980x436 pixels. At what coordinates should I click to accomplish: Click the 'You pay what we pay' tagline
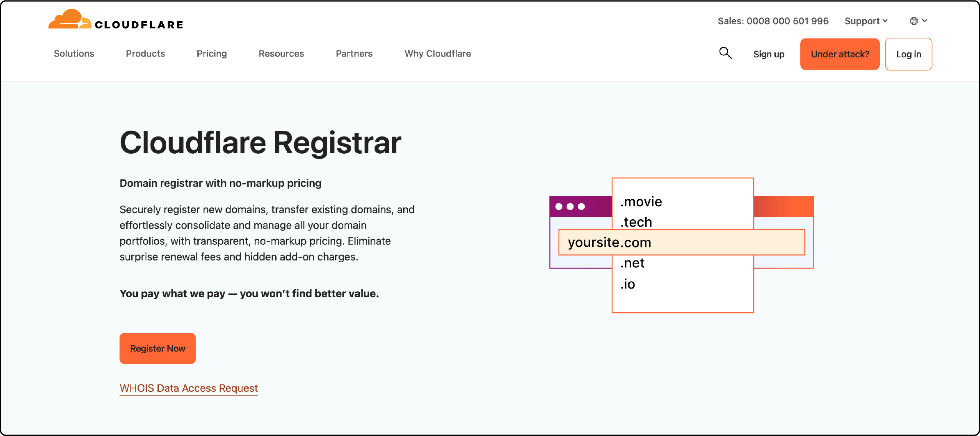point(249,293)
